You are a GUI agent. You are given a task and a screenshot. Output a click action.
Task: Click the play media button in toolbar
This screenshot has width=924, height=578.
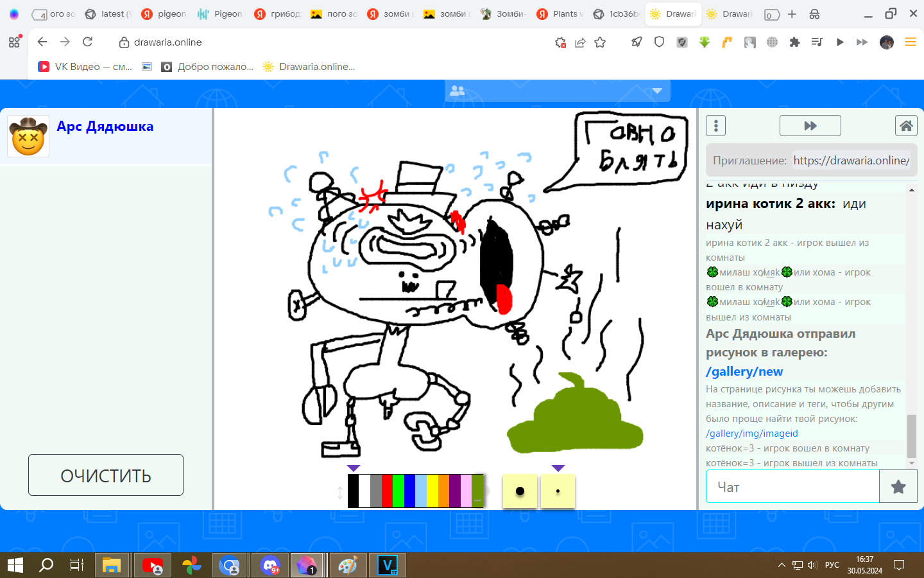coord(840,42)
